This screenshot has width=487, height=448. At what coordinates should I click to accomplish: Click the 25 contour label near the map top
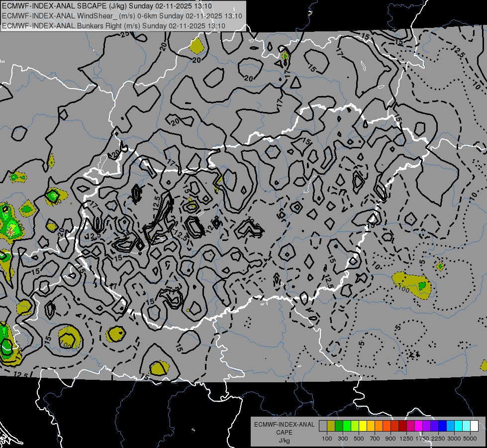(125, 34)
